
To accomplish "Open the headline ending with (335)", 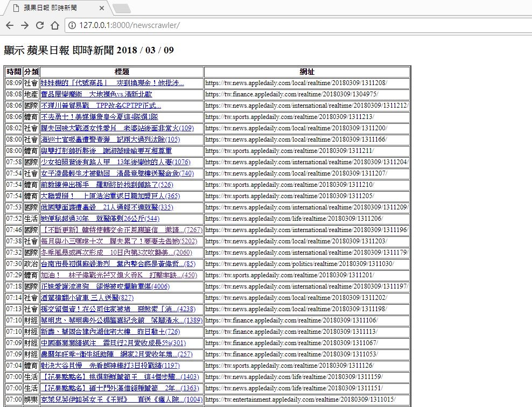I will pyautogui.click(x=107, y=207).
